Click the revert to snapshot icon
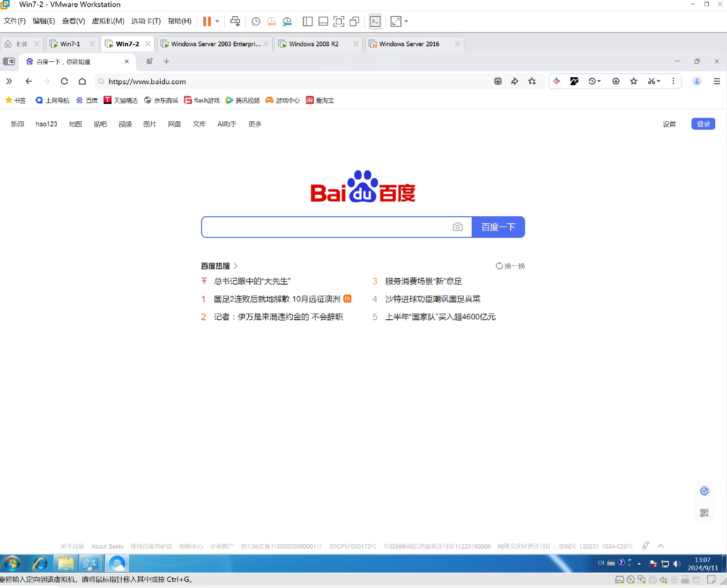The height and width of the screenshot is (588, 727). [x=271, y=21]
